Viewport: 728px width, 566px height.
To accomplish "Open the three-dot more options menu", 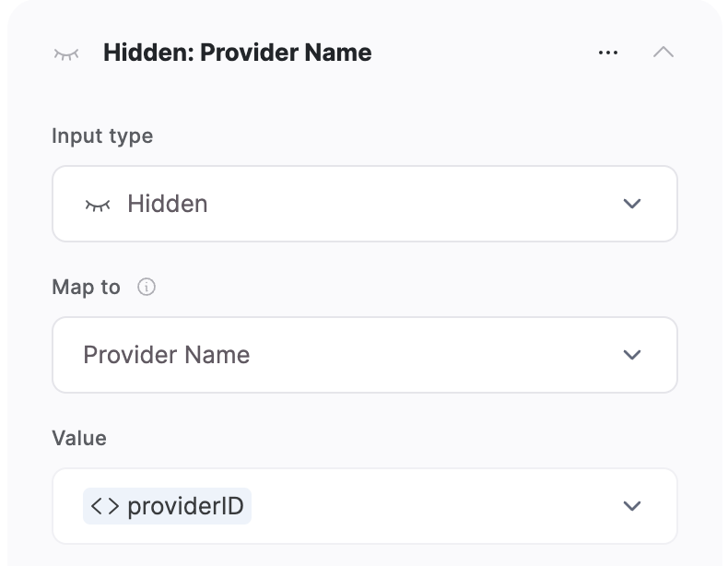I will 608,53.
